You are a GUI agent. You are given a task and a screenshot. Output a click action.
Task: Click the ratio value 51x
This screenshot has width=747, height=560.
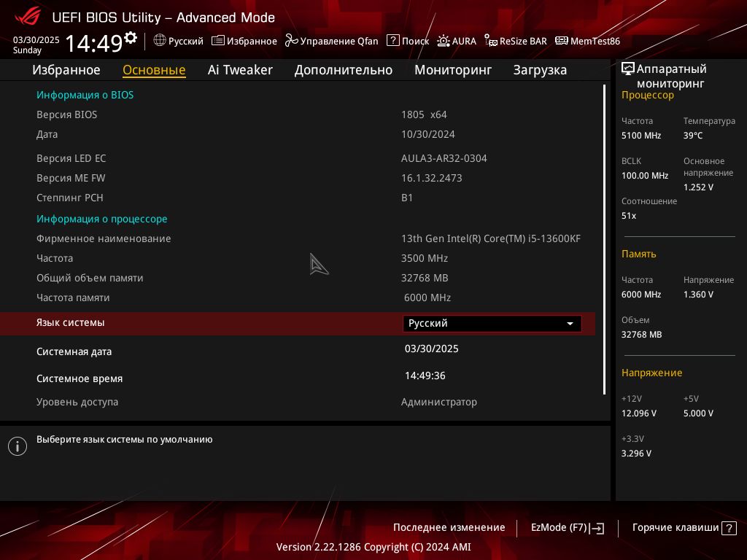click(628, 216)
